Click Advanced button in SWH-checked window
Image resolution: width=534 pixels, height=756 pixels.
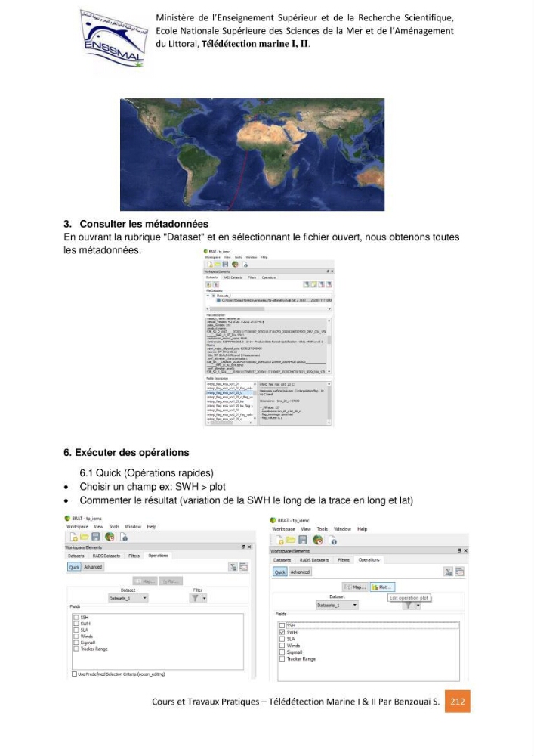(300, 572)
